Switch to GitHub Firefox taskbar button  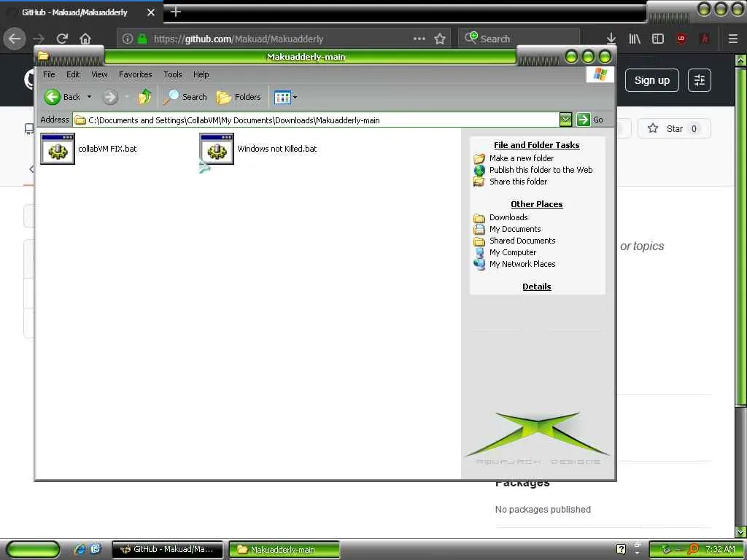coord(167,550)
